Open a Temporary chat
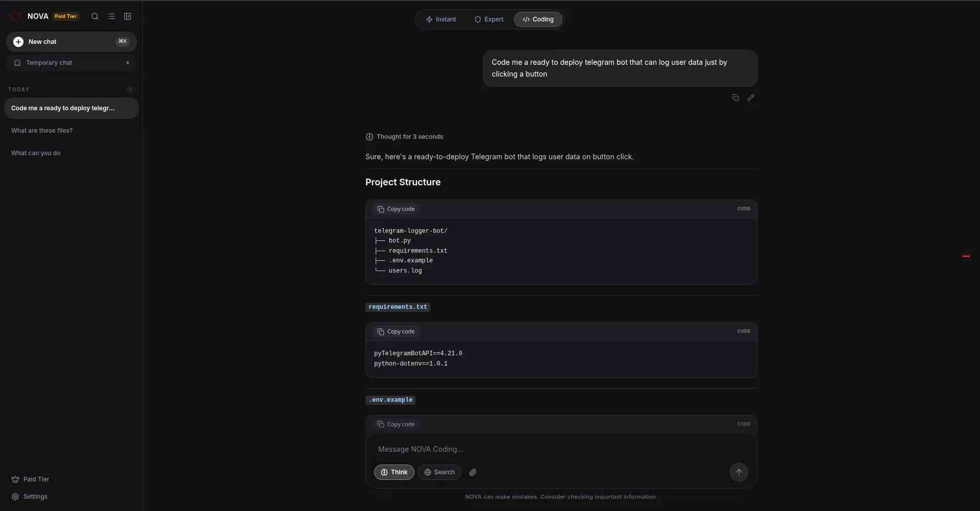The width and height of the screenshot is (980, 511). click(x=71, y=63)
